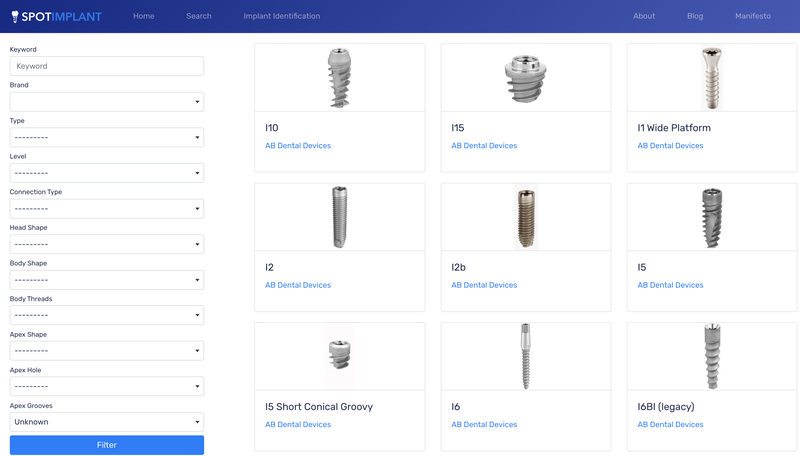Follow AB Dental Devices under I5 Short Conical Groovy

click(x=298, y=424)
